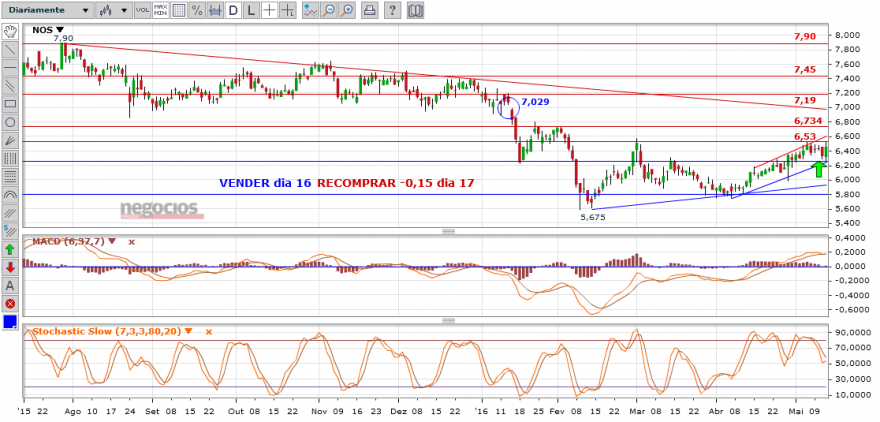
Task: Select the parallel channel lines tool
Action: [10, 86]
